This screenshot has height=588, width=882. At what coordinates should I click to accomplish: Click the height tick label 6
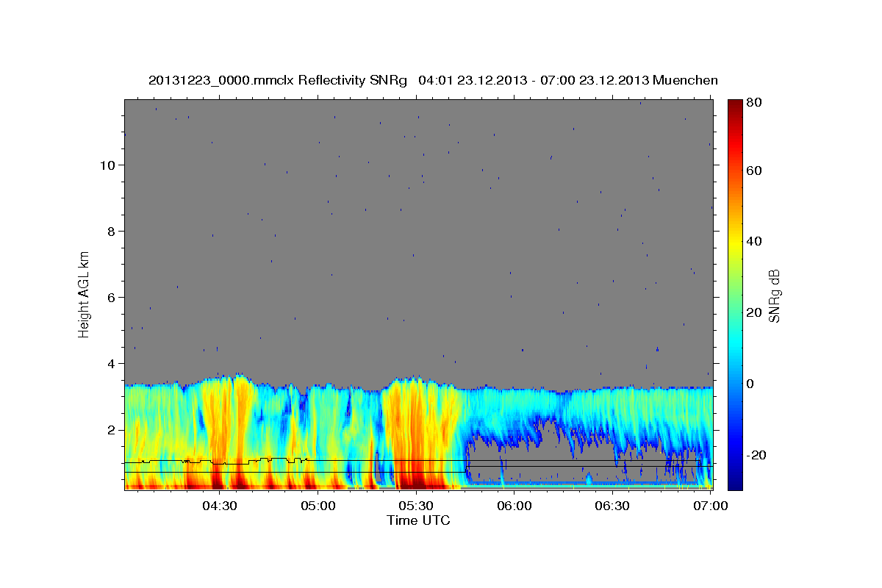click(x=110, y=297)
